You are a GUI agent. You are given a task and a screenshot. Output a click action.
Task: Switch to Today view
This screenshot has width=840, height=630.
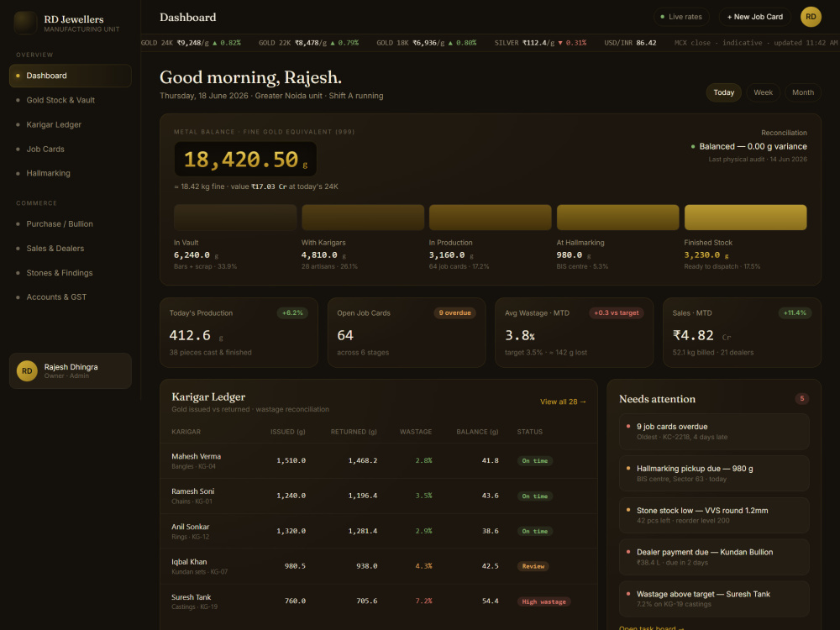coord(723,92)
